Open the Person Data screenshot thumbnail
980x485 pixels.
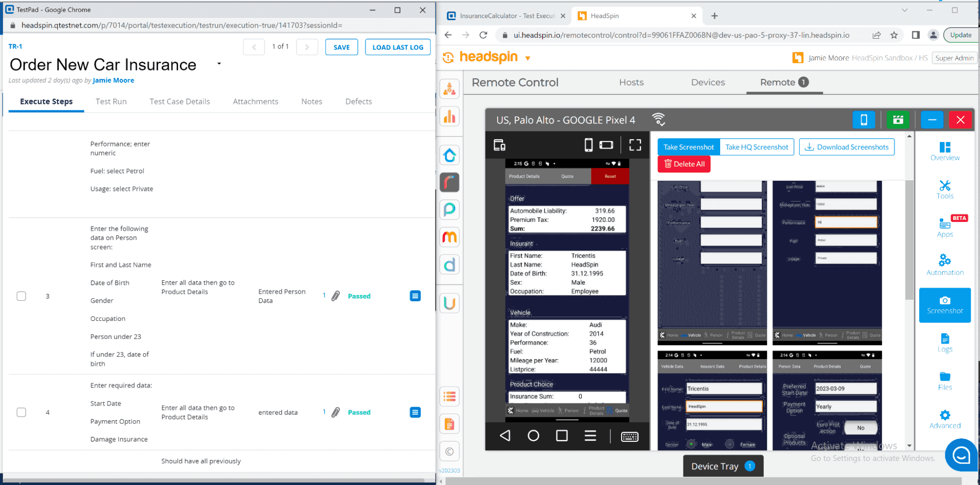[x=827, y=402]
